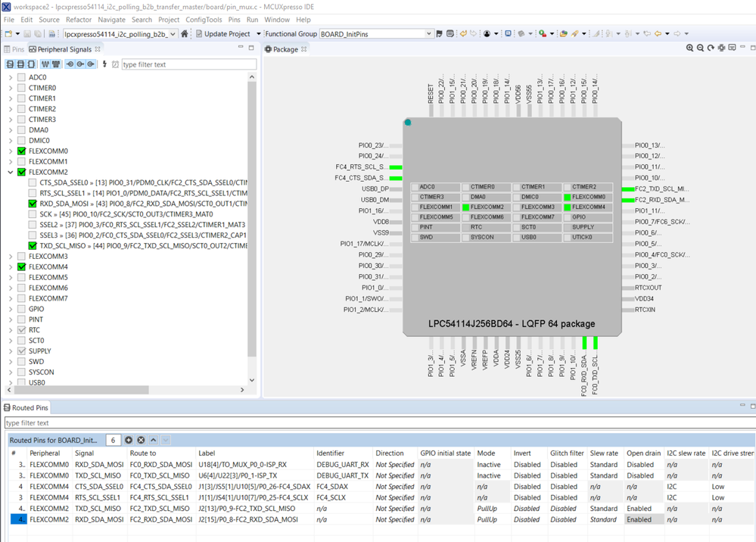Click the green run icon with red badge
756x542 pixels.
543,34
